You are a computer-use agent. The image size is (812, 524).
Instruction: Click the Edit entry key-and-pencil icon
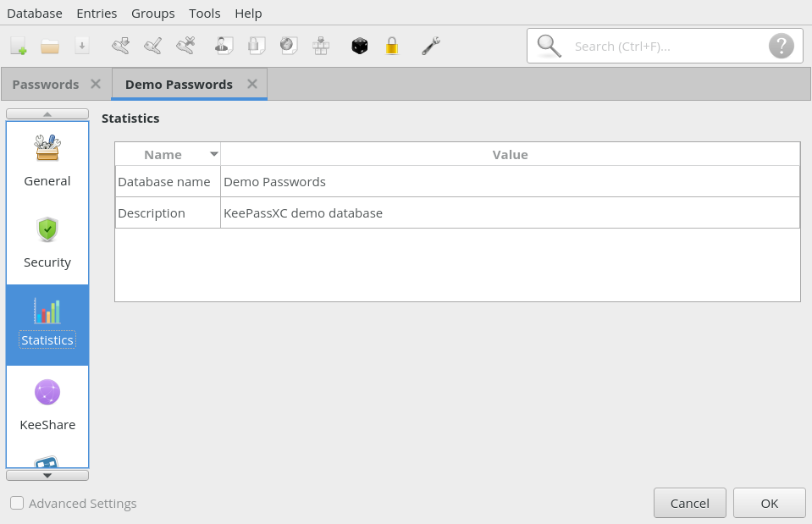point(153,46)
